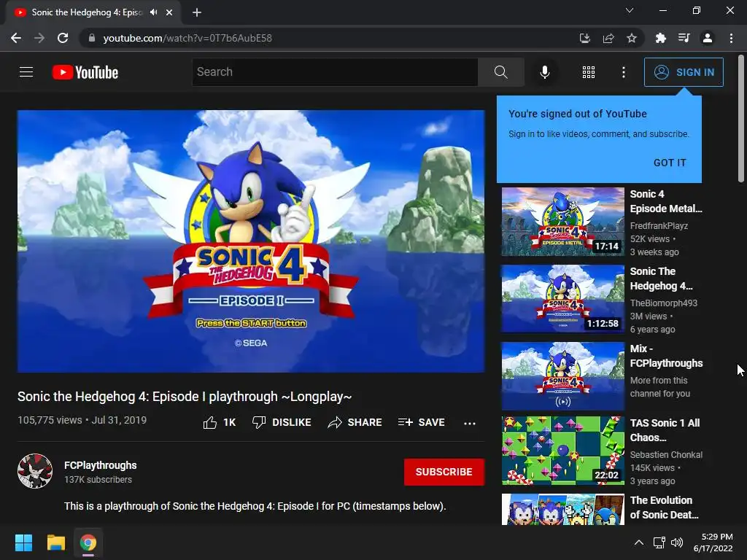Click the page's vertical scrollbar
Screen dimensions: 747x560
[741, 119]
